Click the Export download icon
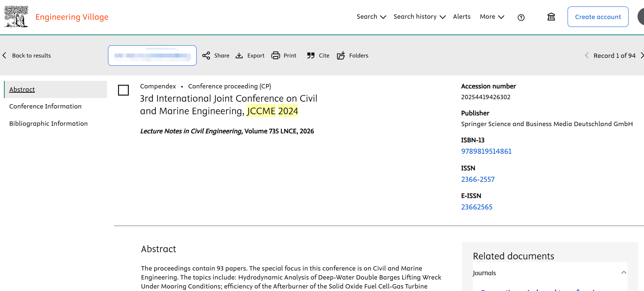The width and height of the screenshot is (644, 291). pos(239,55)
